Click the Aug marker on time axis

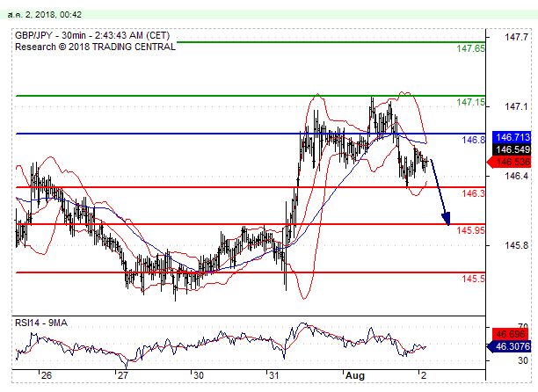click(x=355, y=375)
